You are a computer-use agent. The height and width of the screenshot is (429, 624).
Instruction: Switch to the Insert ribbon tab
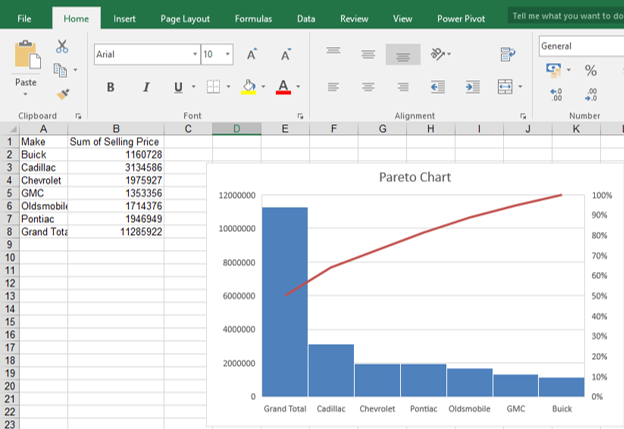[x=125, y=18]
